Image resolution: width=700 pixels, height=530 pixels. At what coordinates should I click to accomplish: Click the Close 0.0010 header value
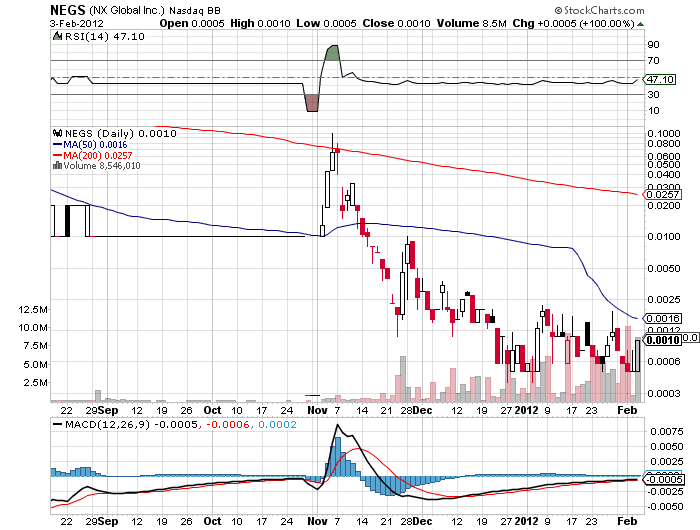(396, 23)
